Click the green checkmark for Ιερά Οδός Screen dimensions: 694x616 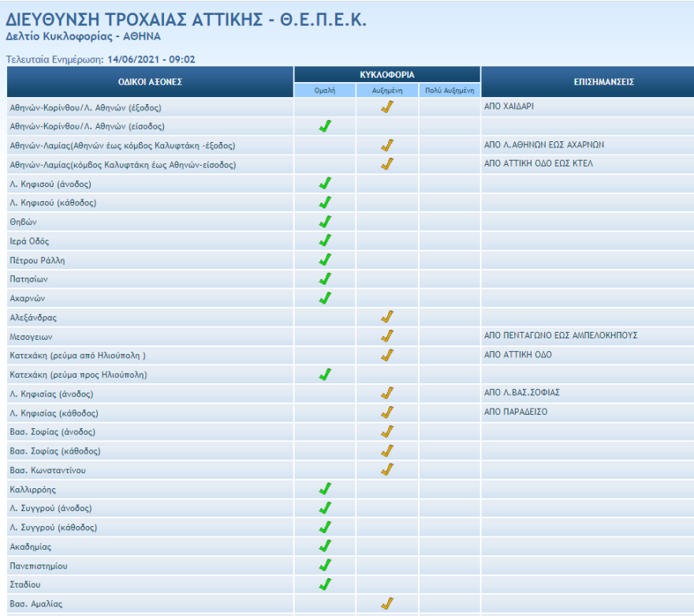(x=325, y=241)
